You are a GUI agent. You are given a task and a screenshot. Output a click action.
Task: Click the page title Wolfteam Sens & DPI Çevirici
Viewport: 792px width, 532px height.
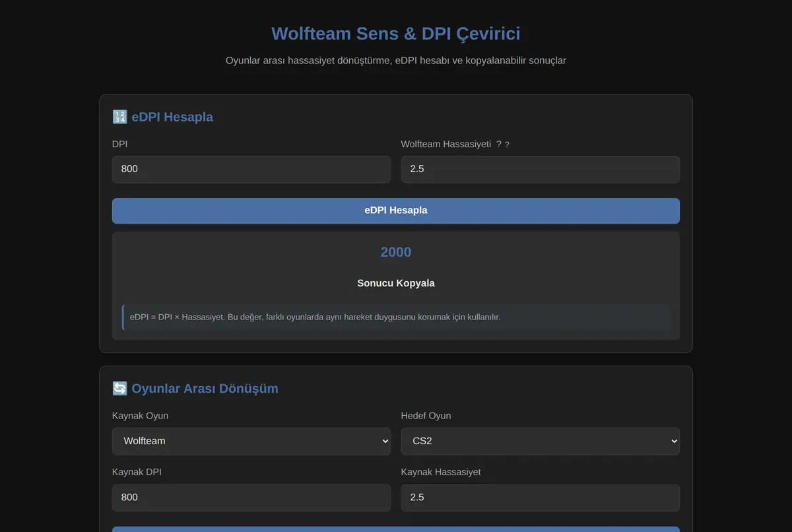[396, 34]
